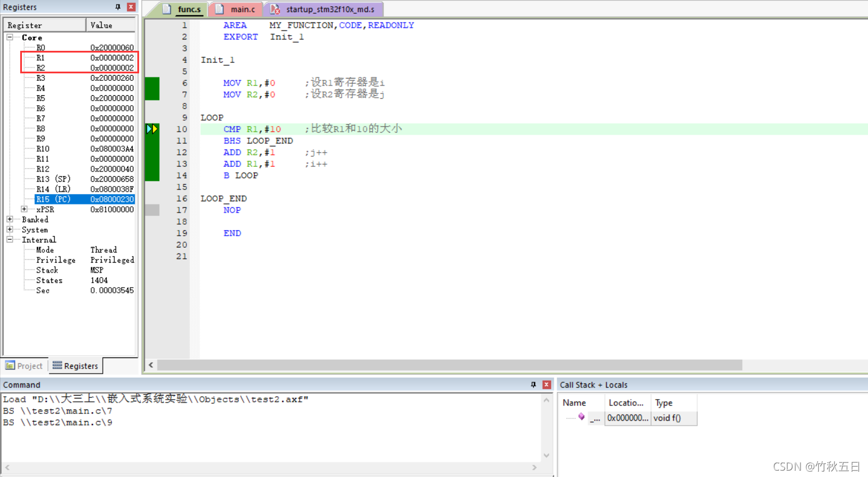Expand the Banked register group

point(10,219)
